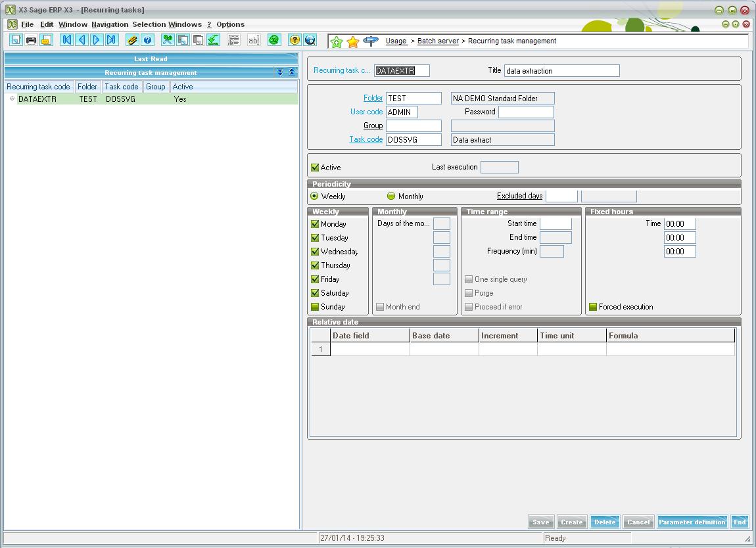This screenshot has width=756, height=548.
Task: Expand the DATAEXTR row tree marker
Action: click(x=12, y=99)
